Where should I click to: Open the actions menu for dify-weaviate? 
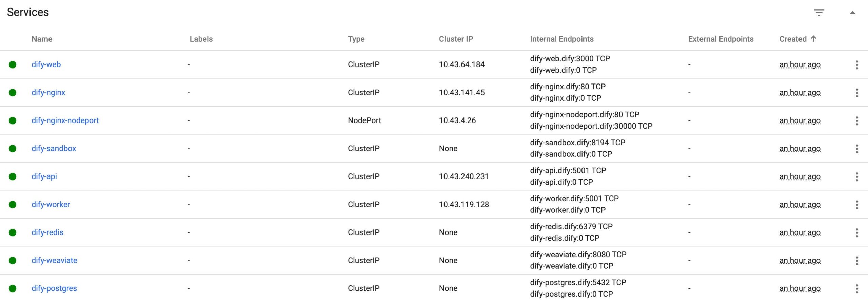coord(857,261)
